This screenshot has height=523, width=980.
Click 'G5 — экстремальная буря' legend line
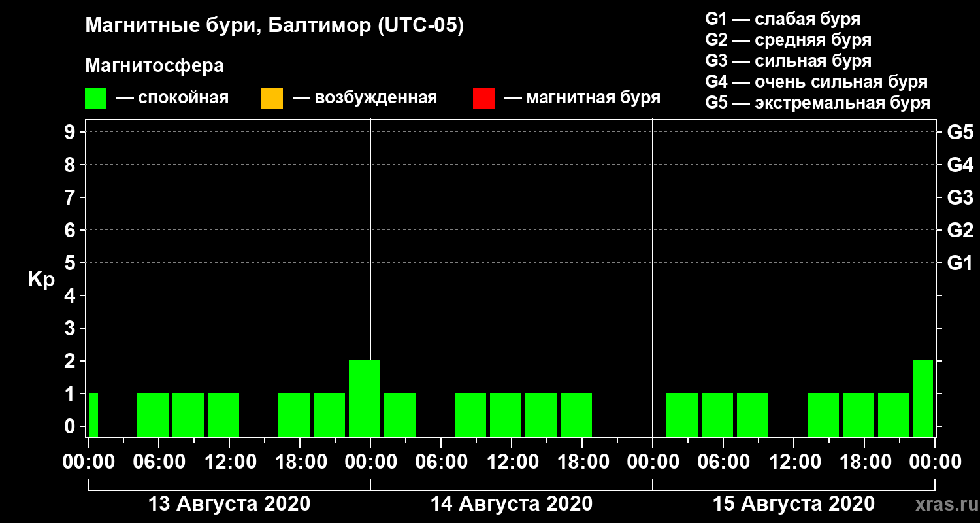818,103
